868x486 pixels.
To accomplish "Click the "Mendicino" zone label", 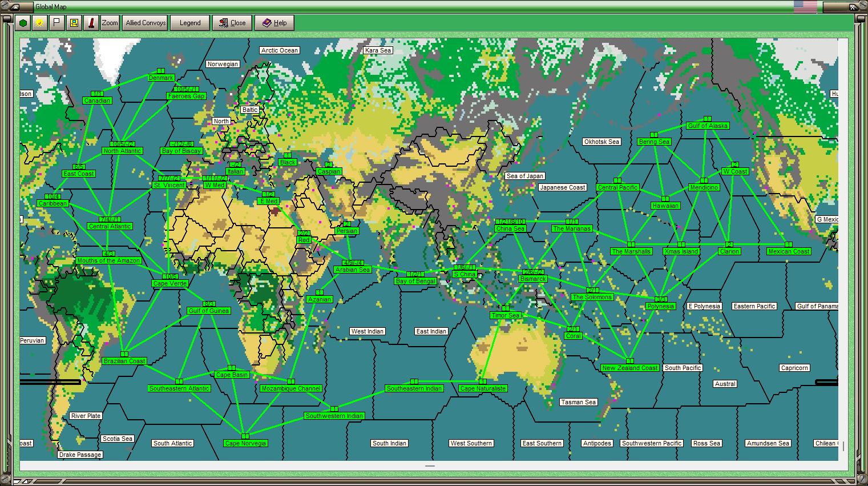I will (704, 187).
